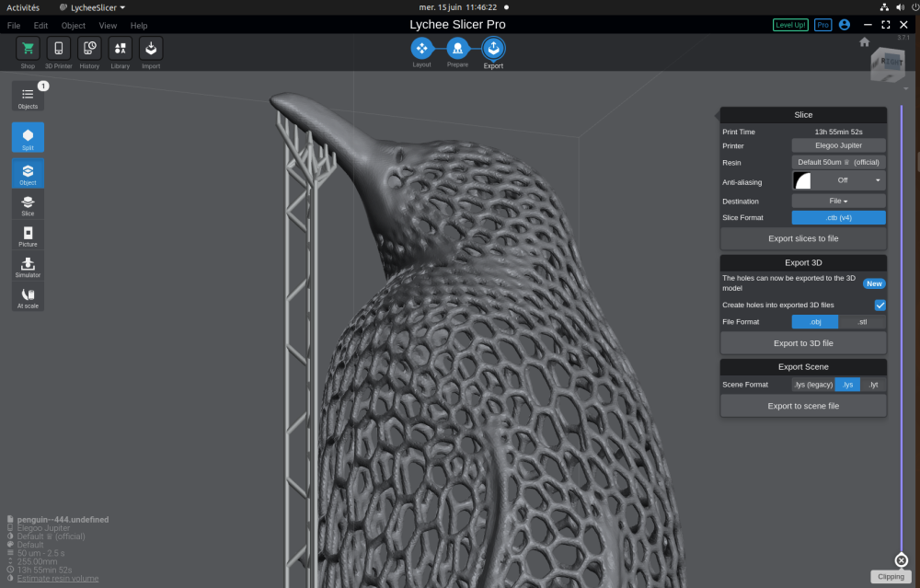Open the Anti-aliasing dropdown
Screen dimensions: 920x588
tap(838, 180)
